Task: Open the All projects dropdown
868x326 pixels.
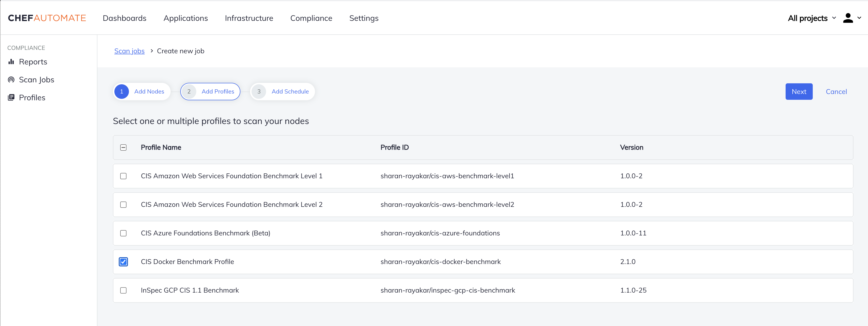Action: pyautogui.click(x=811, y=18)
